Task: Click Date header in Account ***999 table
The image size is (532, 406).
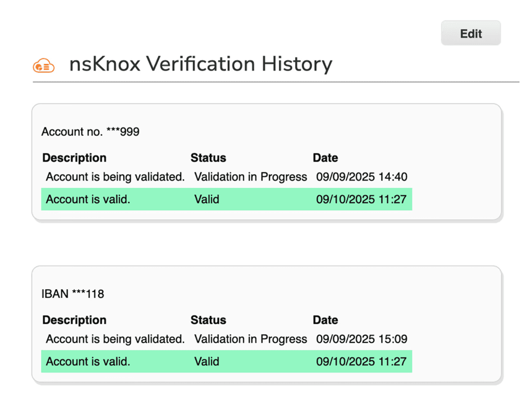Action: [325, 157]
